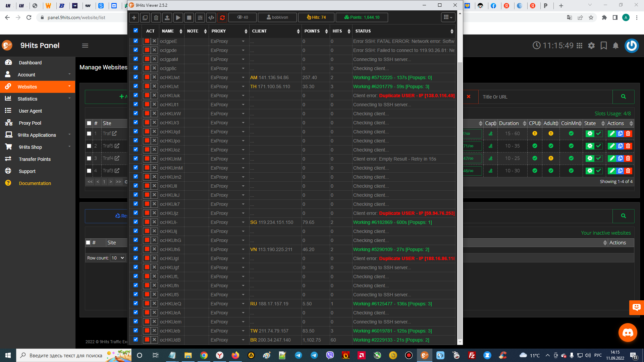Uncheck the ocHKUnM row checkbox
This screenshot has height=362, width=644.
coord(136,159)
